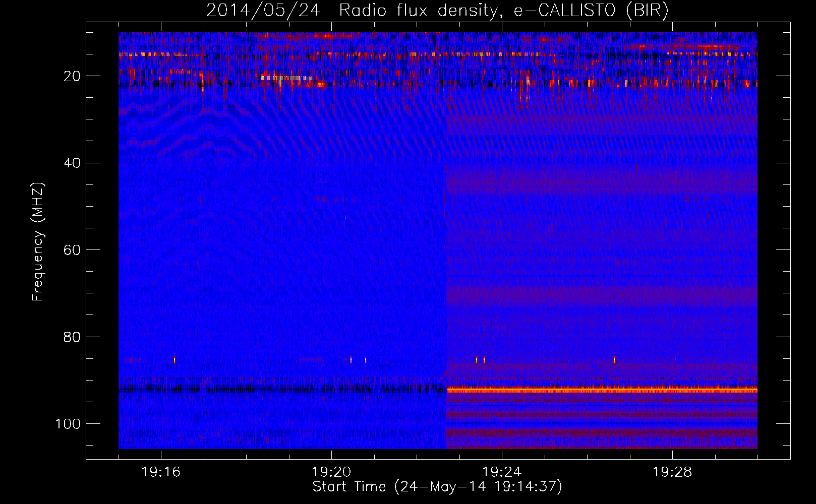Click the "19:16" time tick label
Image resolution: width=816 pixels, height=504 pixels.
point(161,472)
